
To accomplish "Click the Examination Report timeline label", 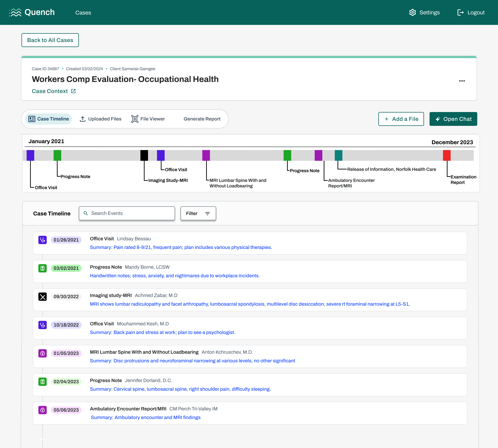I will point(463,180).
